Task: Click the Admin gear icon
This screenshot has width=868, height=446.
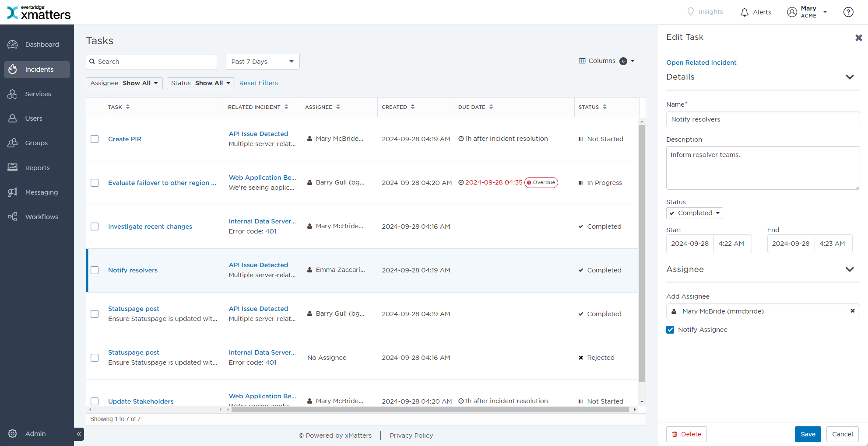Action: pos(13,433)
